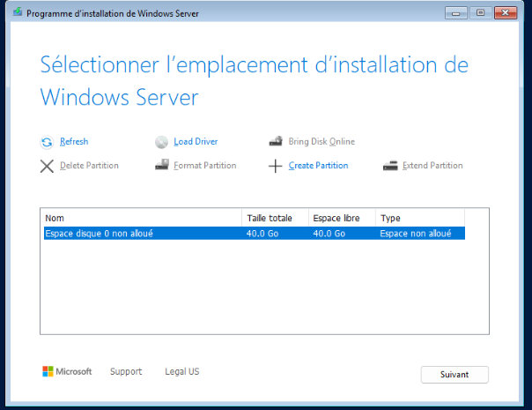The width and height of the screenshot is (532, 410).
Task: Sort by the Taille totale column header
Action: [275, 218]
